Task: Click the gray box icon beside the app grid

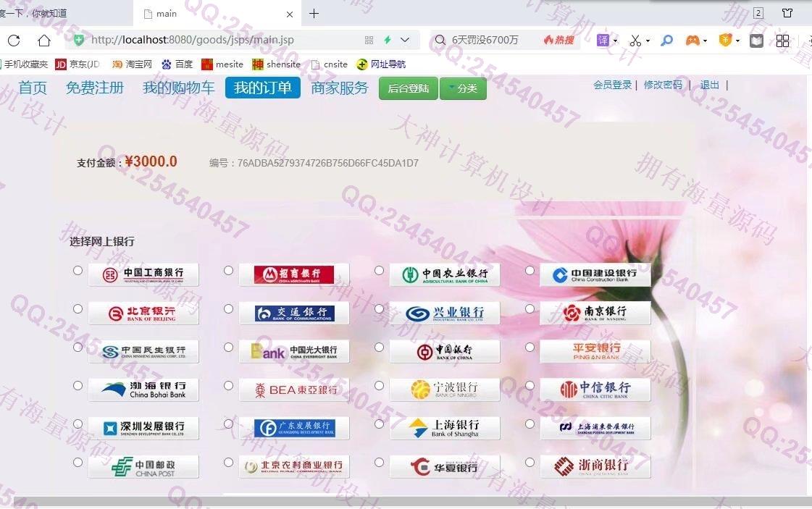Action: tap(757, 41)
